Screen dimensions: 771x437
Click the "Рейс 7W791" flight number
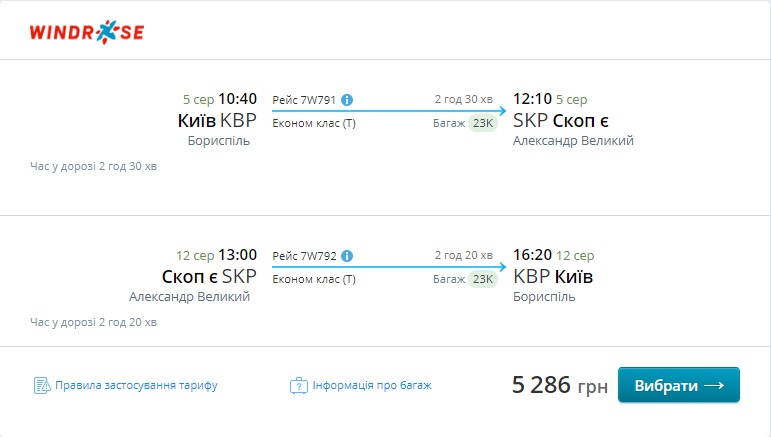point(305,100)
